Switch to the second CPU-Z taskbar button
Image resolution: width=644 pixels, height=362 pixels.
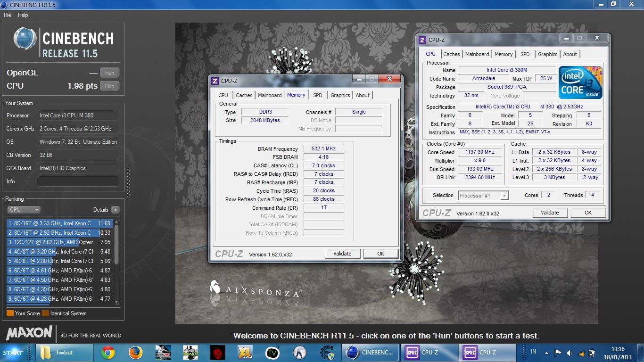487,352
